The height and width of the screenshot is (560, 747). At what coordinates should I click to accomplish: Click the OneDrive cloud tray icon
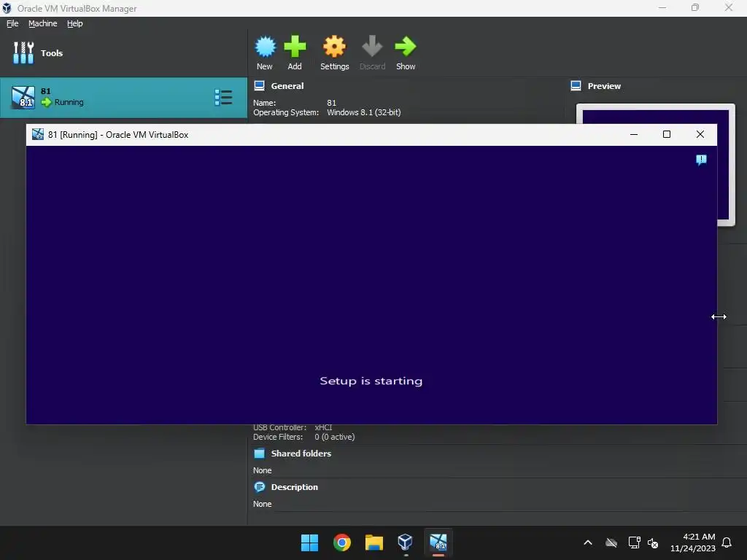[611, 542]
